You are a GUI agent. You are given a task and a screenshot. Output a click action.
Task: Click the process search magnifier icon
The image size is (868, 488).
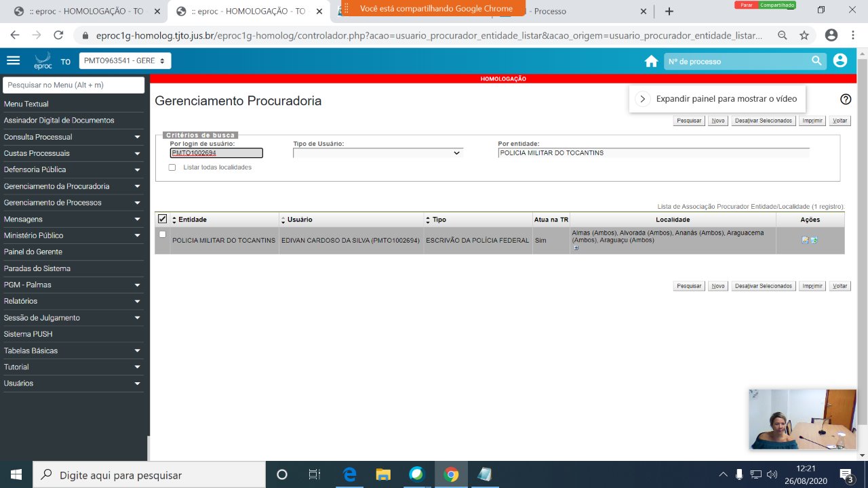point(816,60)
